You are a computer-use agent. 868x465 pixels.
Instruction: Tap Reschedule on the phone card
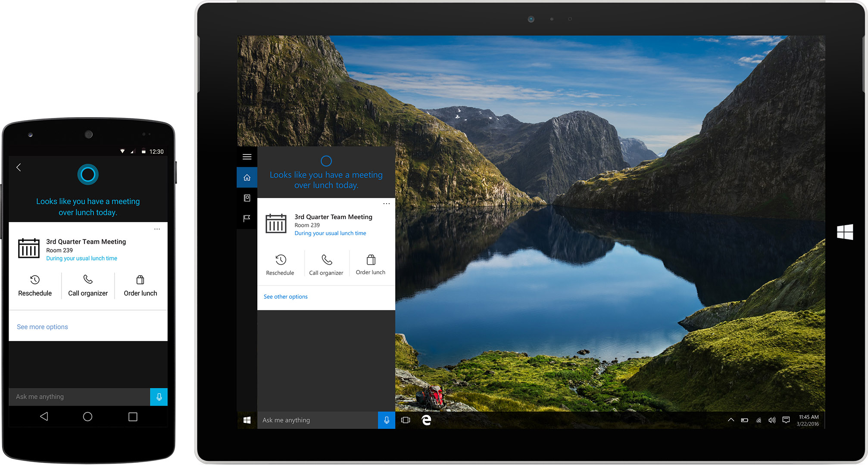(35, 286)
